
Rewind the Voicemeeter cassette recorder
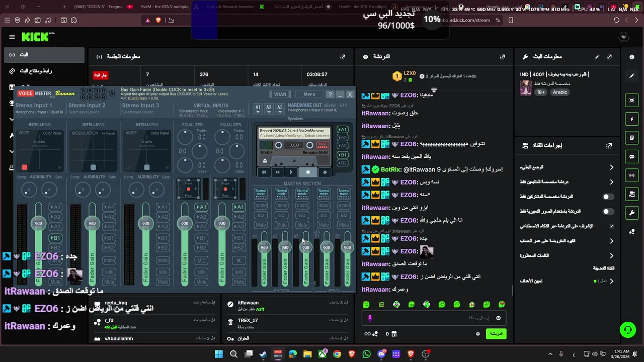[264, 172]
